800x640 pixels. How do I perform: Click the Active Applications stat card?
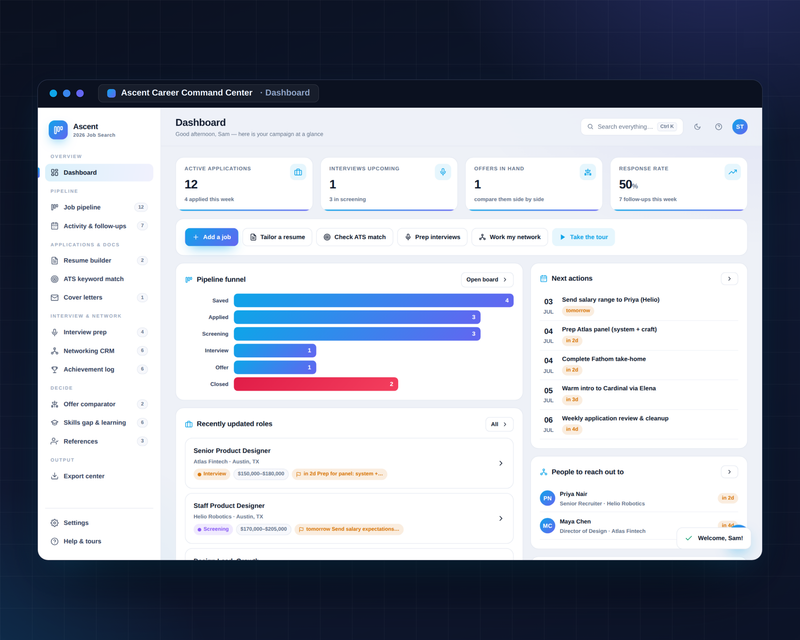[244, 184]
